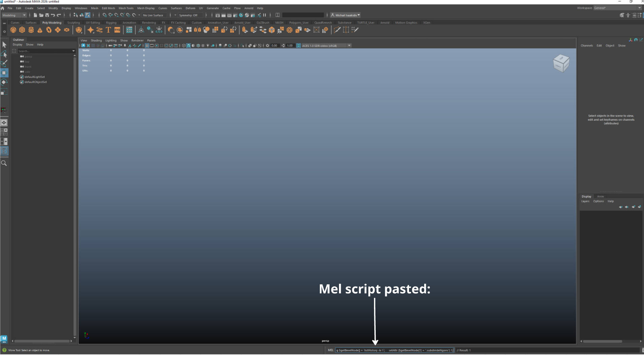Click the SVG import shelf icon

(117, 30)
